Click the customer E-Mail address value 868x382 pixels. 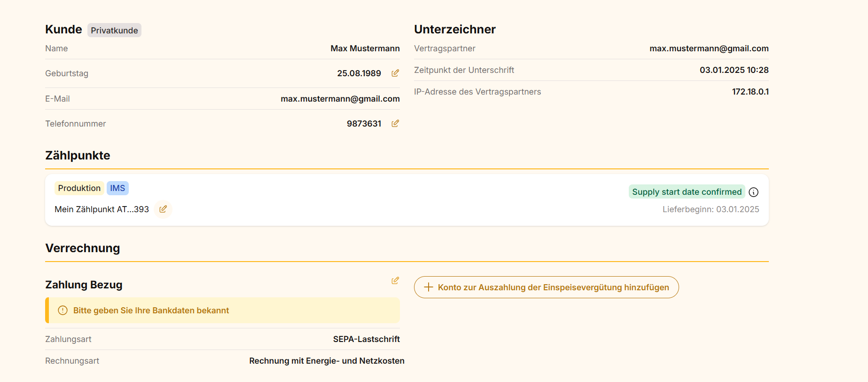340,99
